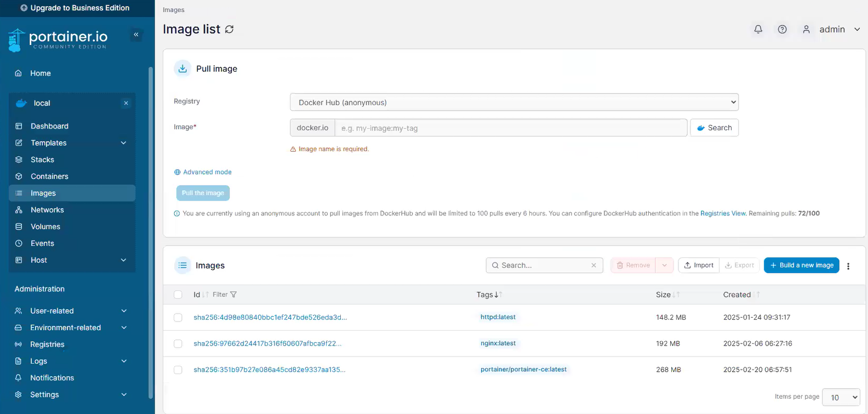Click the Filter funnel icon by Id

(233, 295)
